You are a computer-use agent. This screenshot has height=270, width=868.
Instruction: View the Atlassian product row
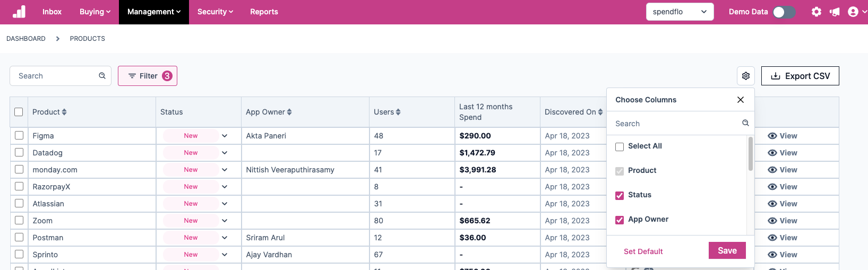coord(783,204)
